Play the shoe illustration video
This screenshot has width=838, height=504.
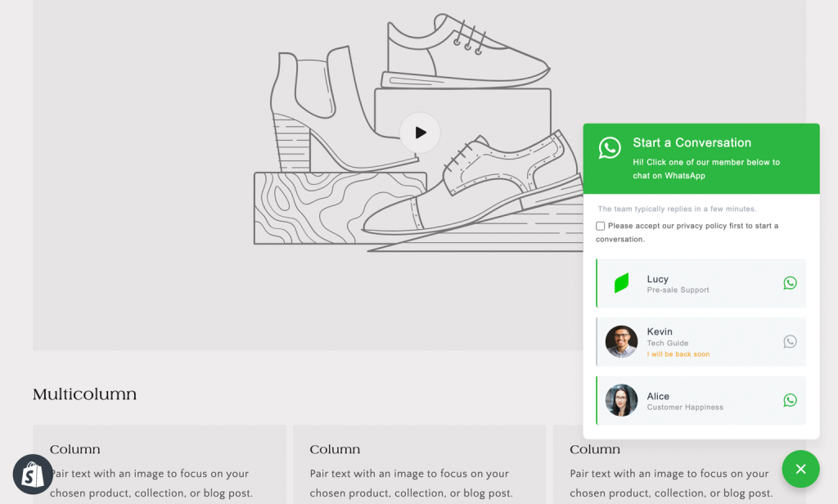[420, 133]
